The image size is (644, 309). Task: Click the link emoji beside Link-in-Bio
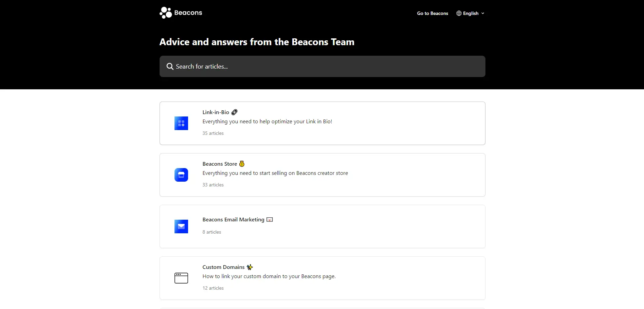tap(235, 112)
